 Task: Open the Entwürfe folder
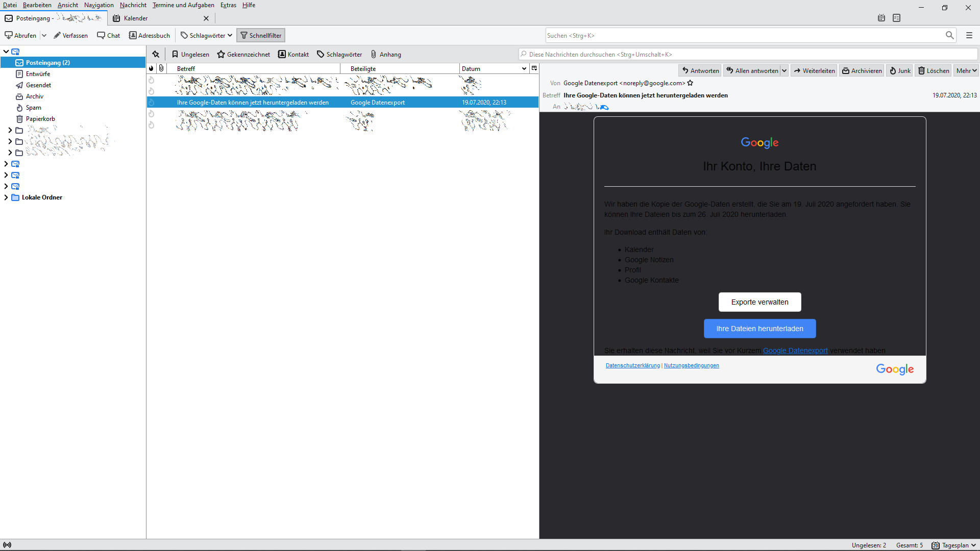(38, 74)
